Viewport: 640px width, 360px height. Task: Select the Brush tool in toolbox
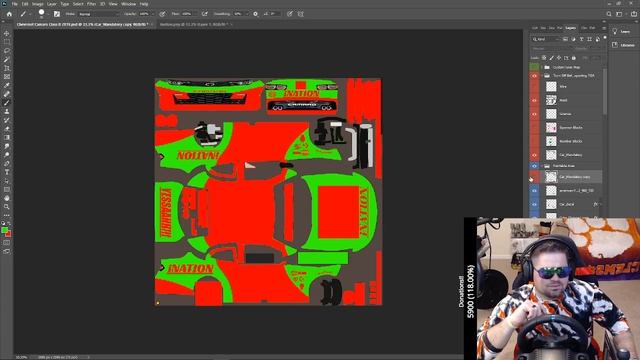coord(7,103)
